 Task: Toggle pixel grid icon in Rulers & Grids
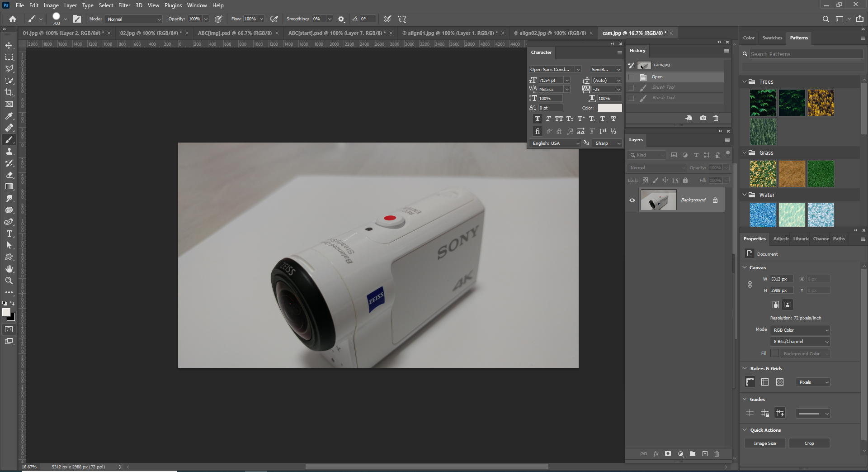pos(780,382)
